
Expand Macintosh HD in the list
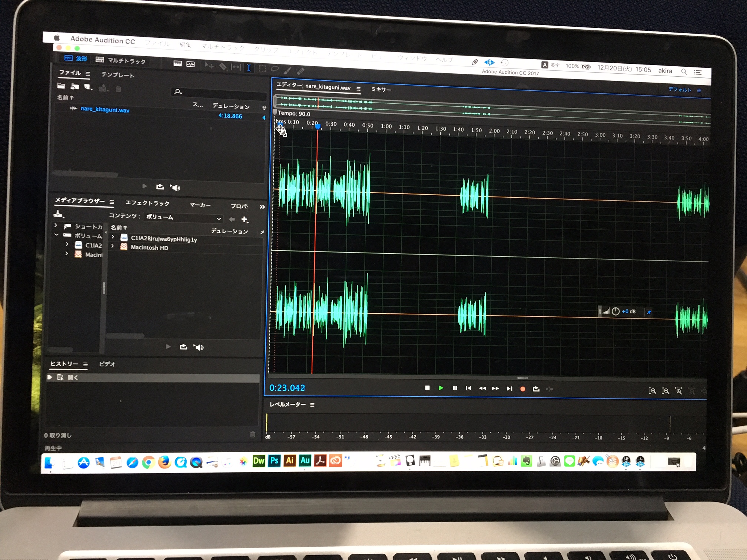point(113,246)
